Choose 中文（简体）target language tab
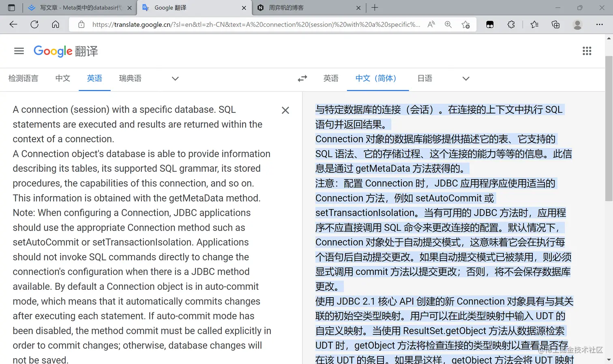 tap(378, 79)
